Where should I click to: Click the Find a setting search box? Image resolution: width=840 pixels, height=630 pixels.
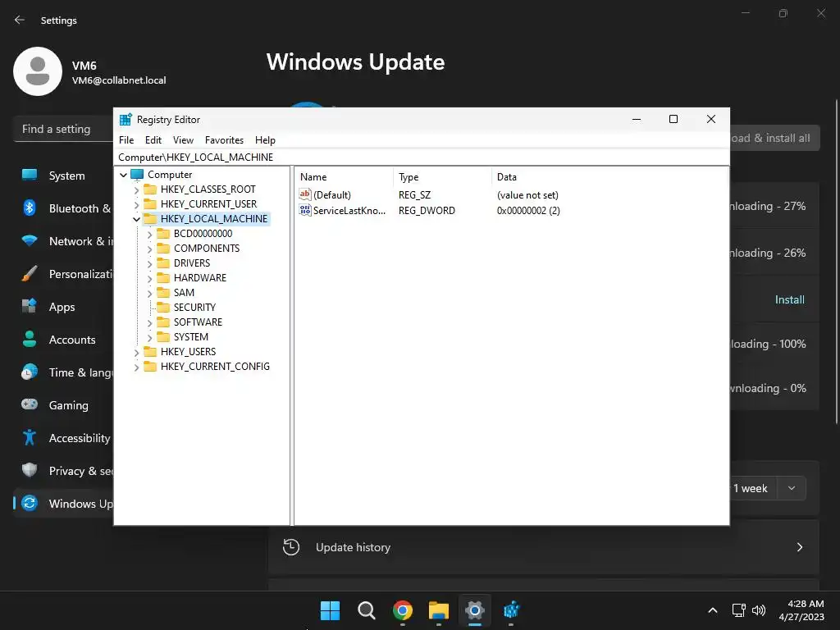pyautogui.click(x=63, y=129)
